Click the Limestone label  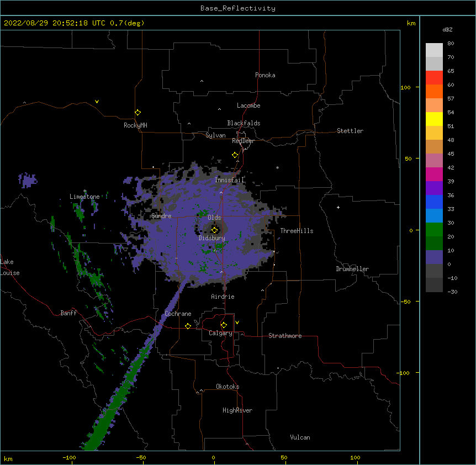(x=84, y=197)
